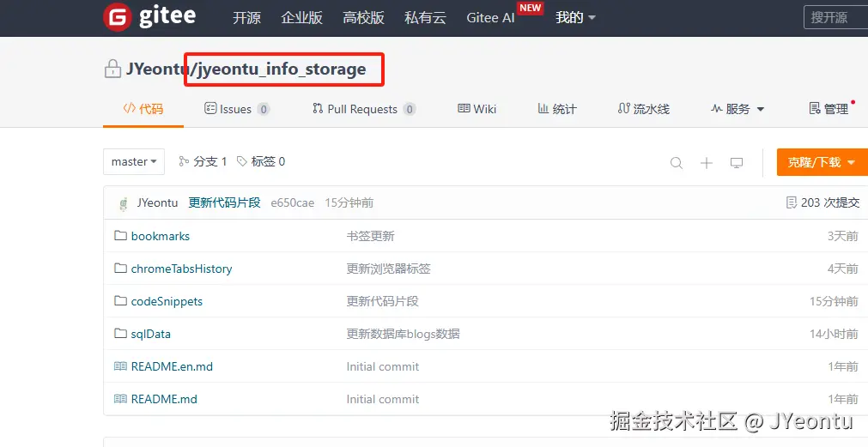
Task: Click the repository file search icon
Action: point(677,163)
